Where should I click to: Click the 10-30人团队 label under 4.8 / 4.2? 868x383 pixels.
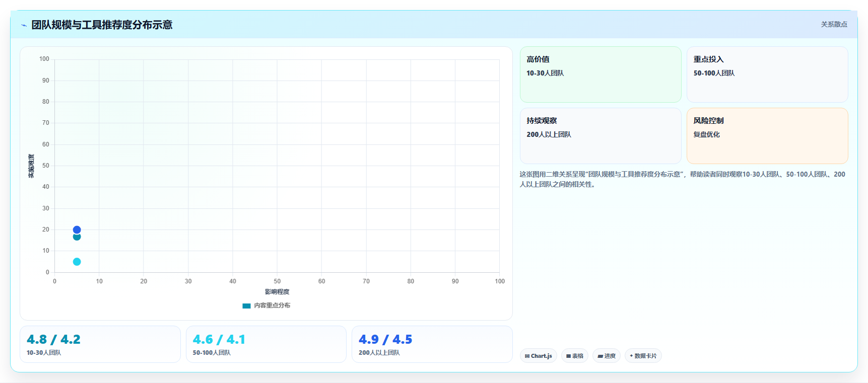coord(44,353)
